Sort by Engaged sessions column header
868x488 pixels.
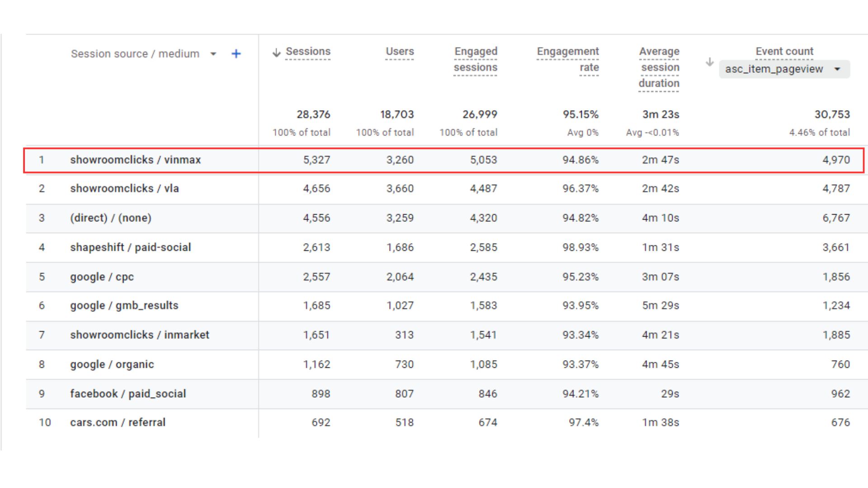tap(476, 59)
